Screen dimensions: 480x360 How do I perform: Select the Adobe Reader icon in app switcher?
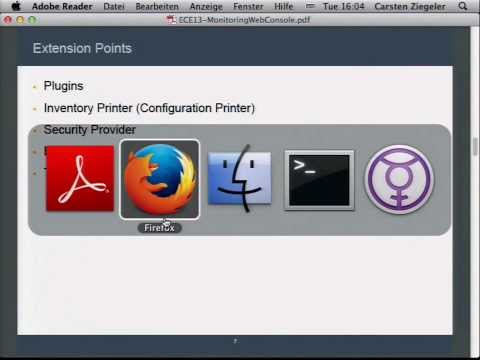point(80,179)
